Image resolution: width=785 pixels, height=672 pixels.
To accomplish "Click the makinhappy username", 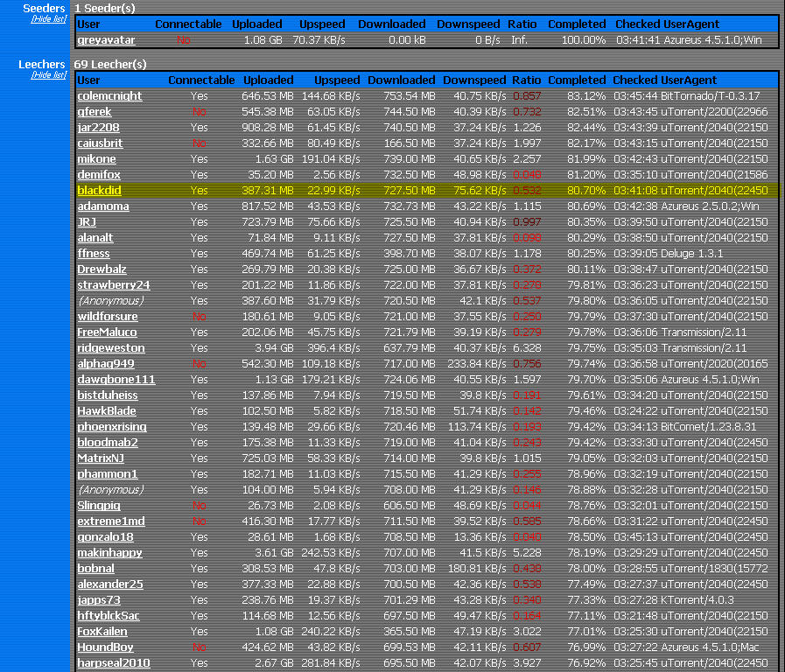I will coord(109,553).
